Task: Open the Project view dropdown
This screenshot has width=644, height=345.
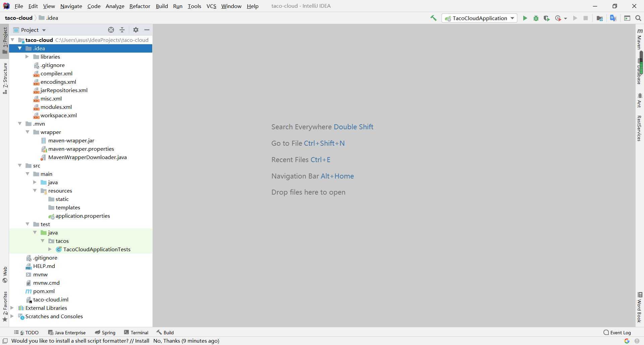Action: [30, 30]
